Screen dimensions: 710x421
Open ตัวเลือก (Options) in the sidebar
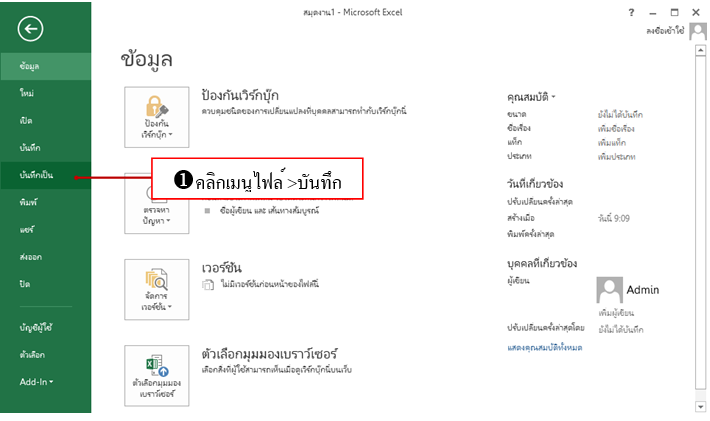coord(45,355)
